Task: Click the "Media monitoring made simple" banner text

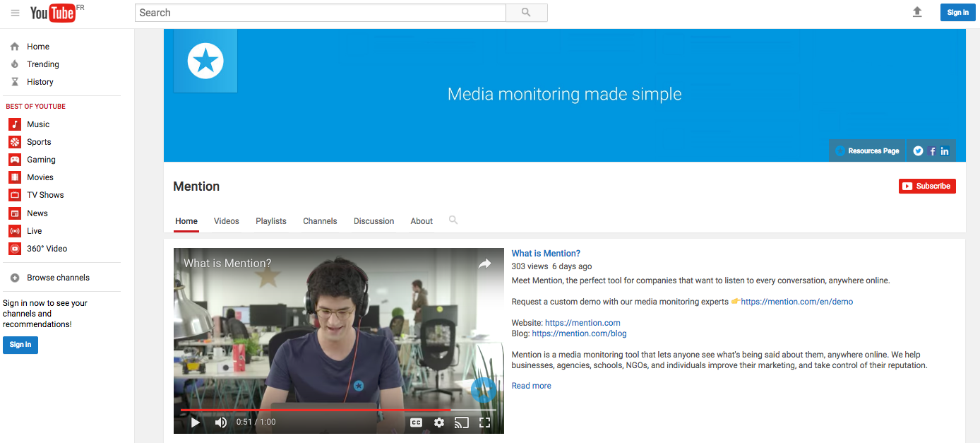Action: point(565,95)
